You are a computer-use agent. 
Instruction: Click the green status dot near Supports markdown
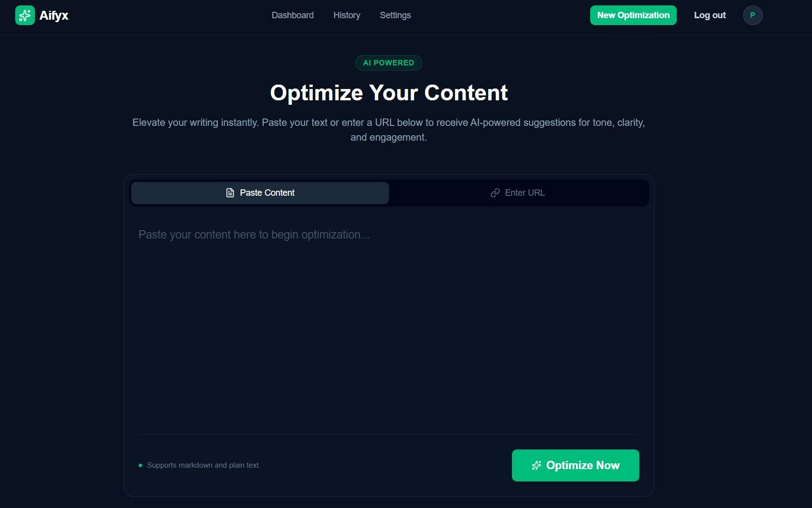click(x=140, y=465)
